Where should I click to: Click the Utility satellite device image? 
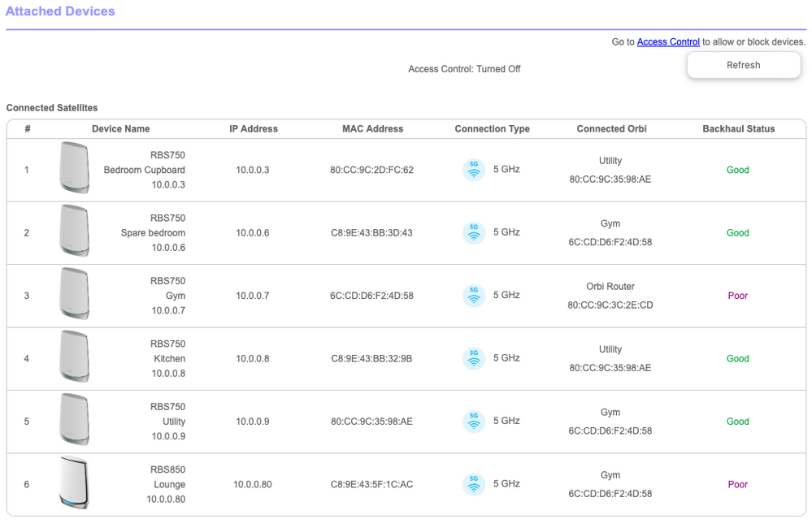coord(74,419)
